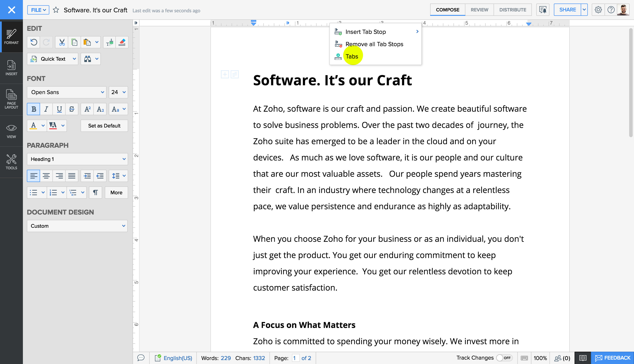This screenshot has height=364, width=634.
Task: Click the Increase Indent icon
Action: [87, 176]
